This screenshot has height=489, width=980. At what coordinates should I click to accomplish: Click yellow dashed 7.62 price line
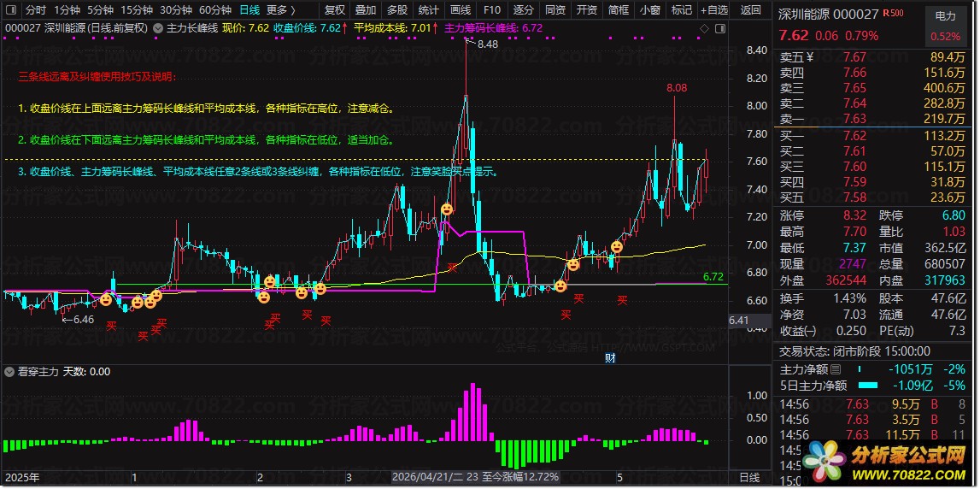(x=365, y=161)
